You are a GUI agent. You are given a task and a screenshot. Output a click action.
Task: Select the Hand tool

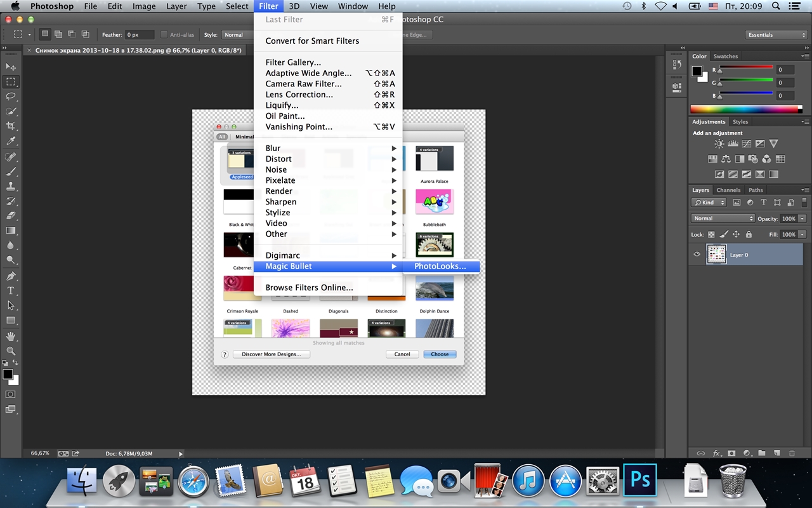(11, 336)
